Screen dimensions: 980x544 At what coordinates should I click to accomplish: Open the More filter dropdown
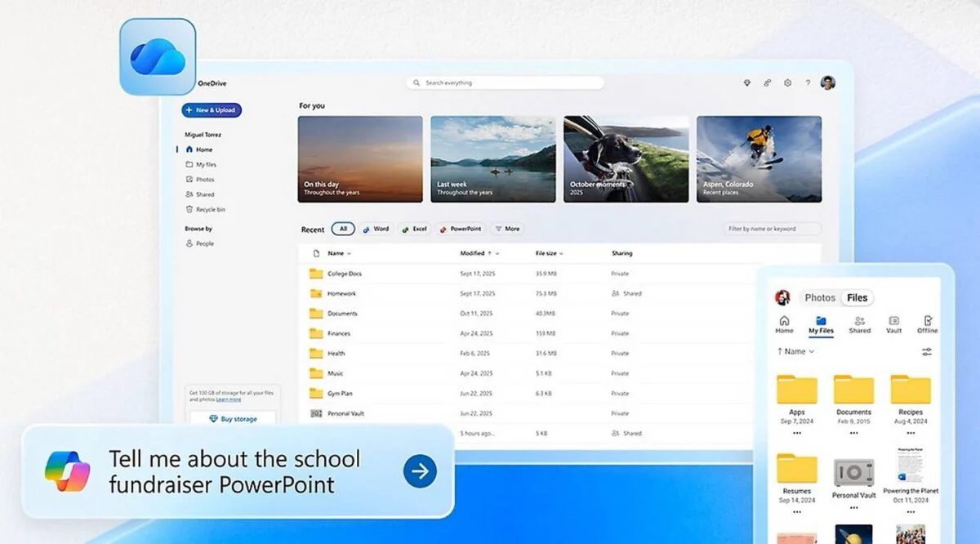pos(508,229)
